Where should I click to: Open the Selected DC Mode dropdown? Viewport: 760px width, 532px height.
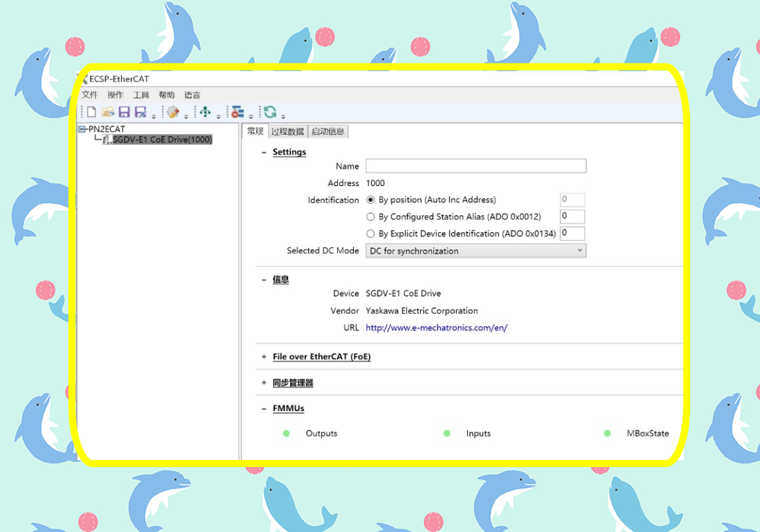tap(475, 251)
